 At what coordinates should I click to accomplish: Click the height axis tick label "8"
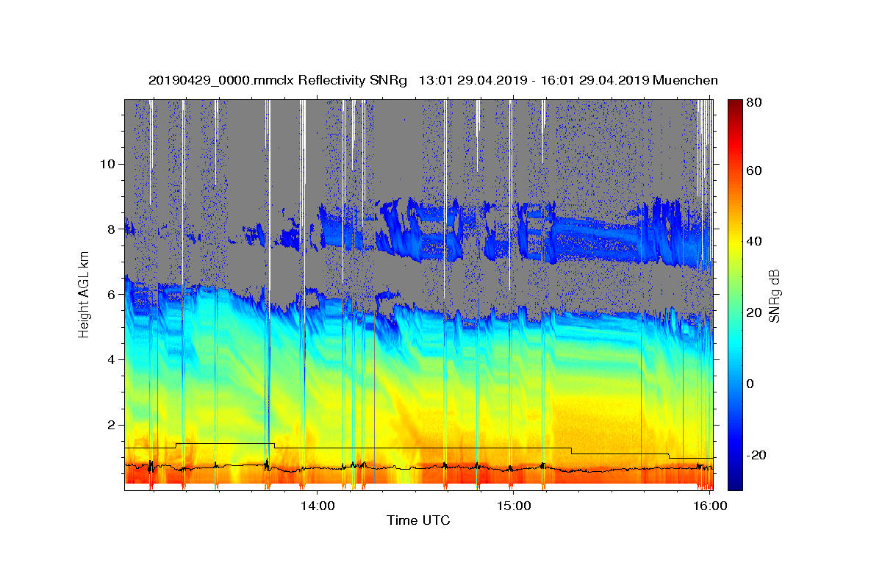pos(110,229)
